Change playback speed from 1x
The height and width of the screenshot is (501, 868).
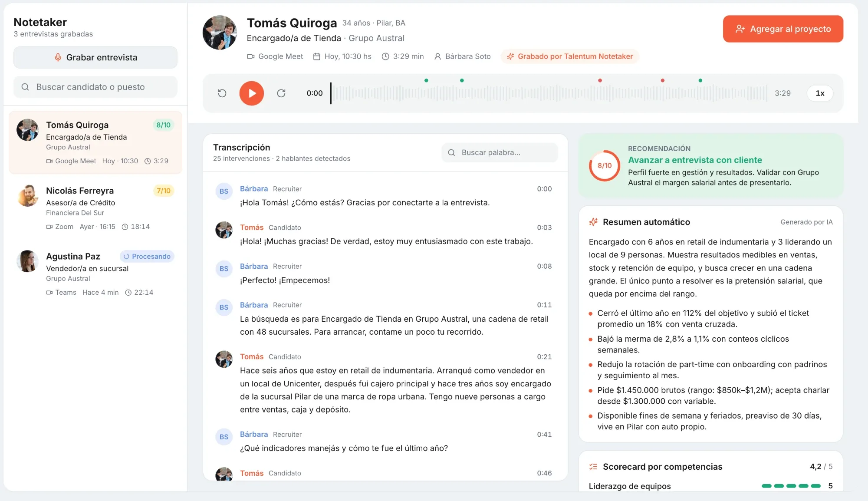coord(820,93)
